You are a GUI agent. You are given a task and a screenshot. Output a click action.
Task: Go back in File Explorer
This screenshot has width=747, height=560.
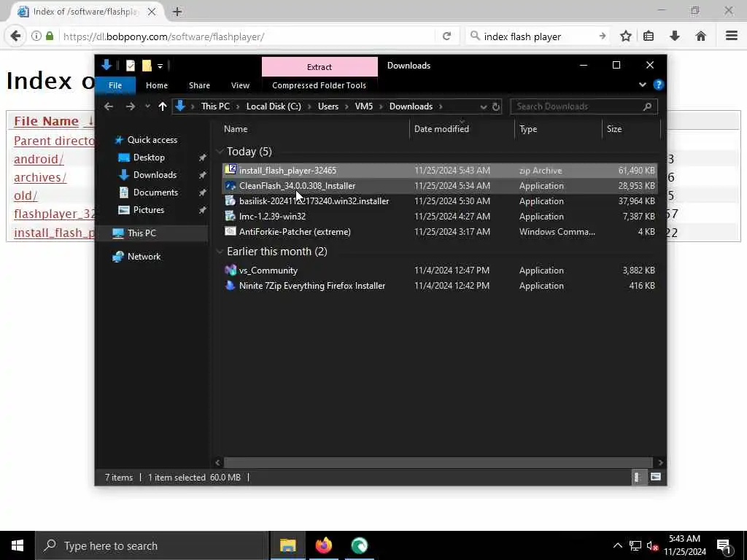[x=109, y=106]
